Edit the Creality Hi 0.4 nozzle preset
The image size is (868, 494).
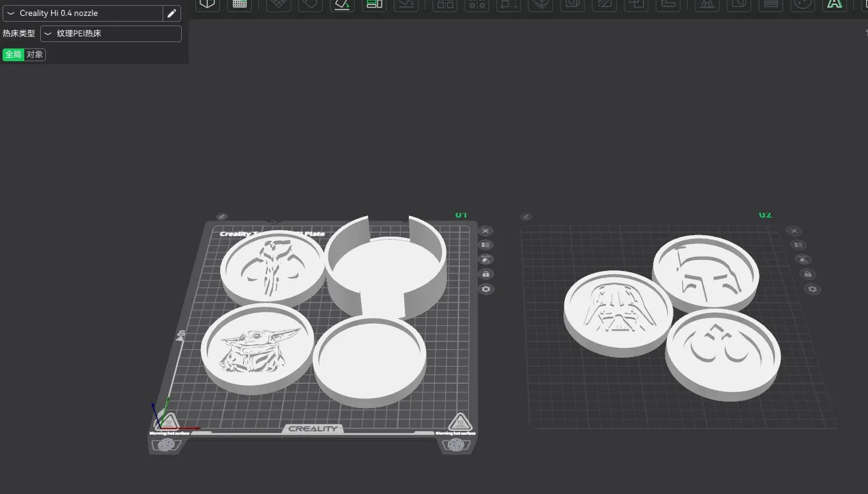click(172, 13)
